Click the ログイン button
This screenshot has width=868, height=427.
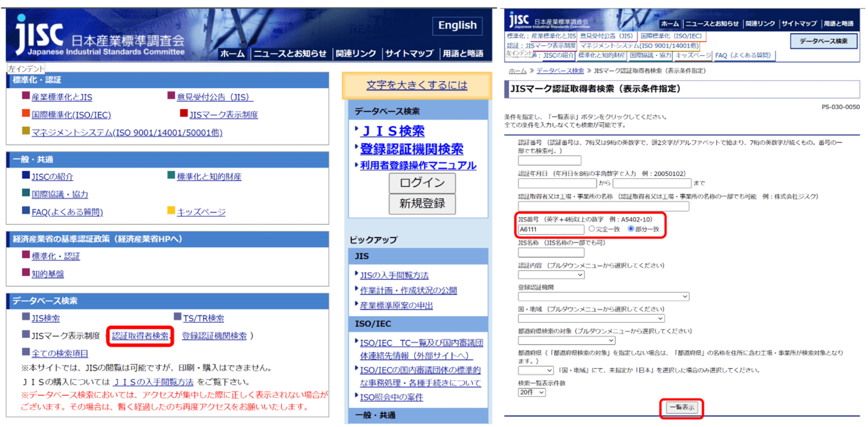point(422,183)
